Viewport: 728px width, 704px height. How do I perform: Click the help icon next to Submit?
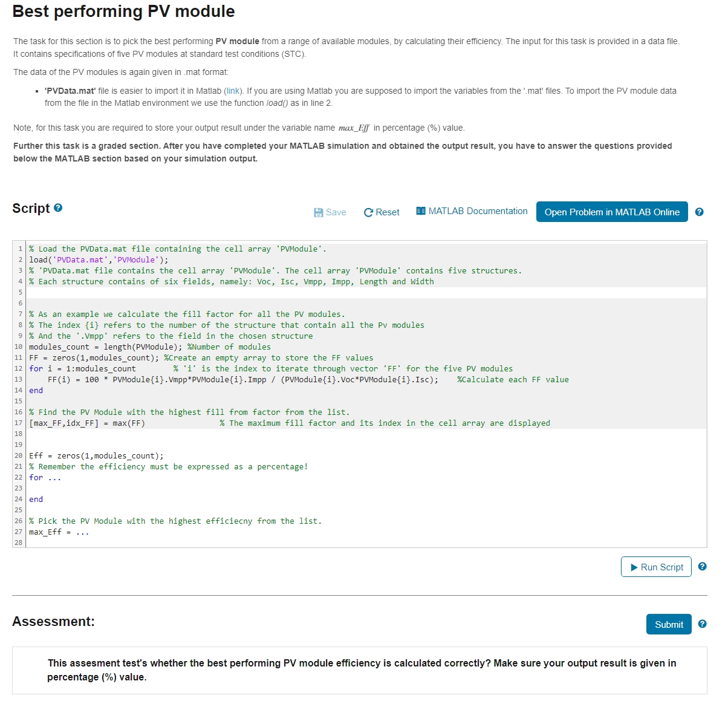click(x=702, y=624)
